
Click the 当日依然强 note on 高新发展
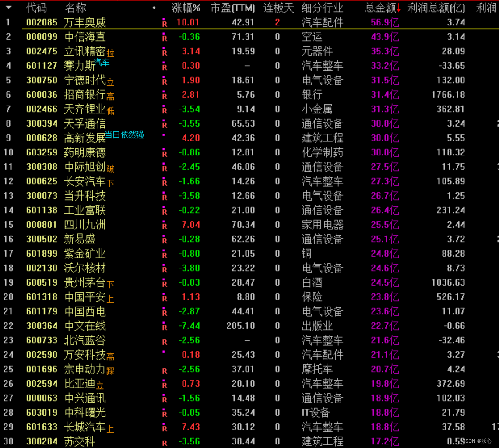[x=124, y=135]
